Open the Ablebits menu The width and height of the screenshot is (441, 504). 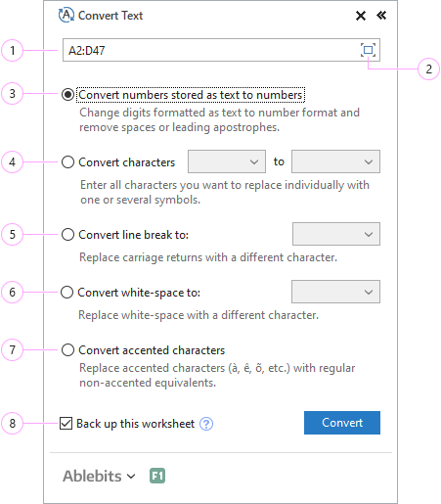tap(99, 476)
